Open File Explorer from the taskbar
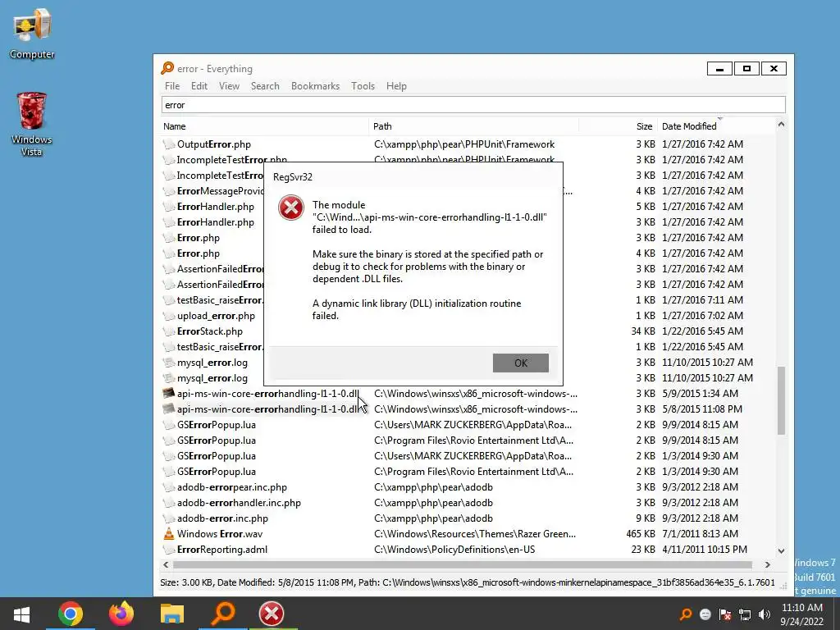The image size is (840, 630). (171, 614)
